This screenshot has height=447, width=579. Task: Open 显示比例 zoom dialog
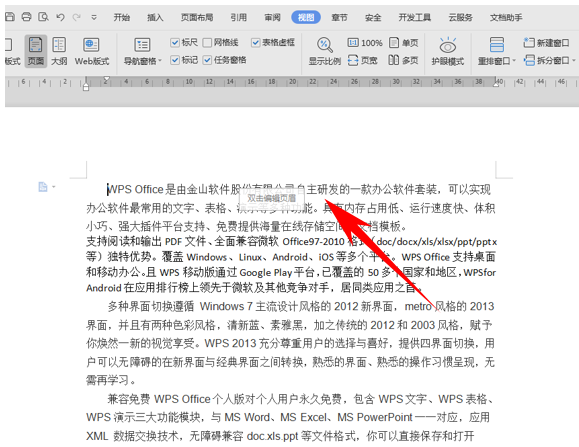[x=325, y=51]
